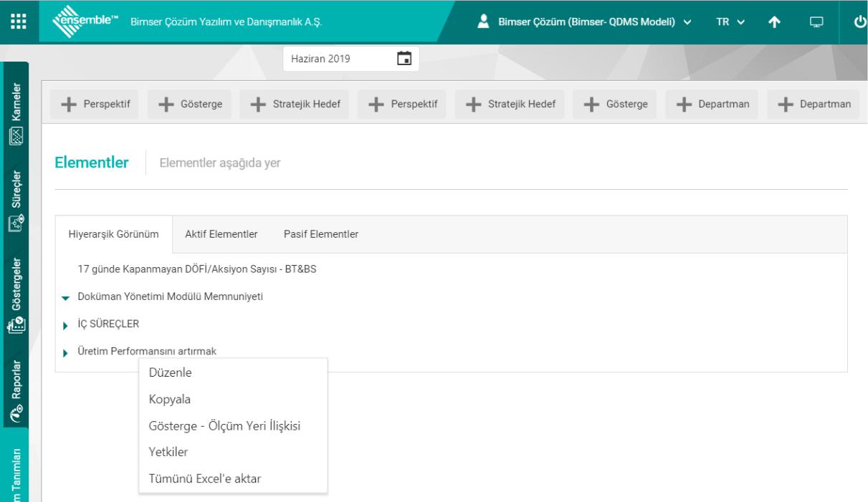Screen dimensions: 868x502
Task: Expand the İÇ SÜREÇLER tree node
Action: (x=66, y=325)
